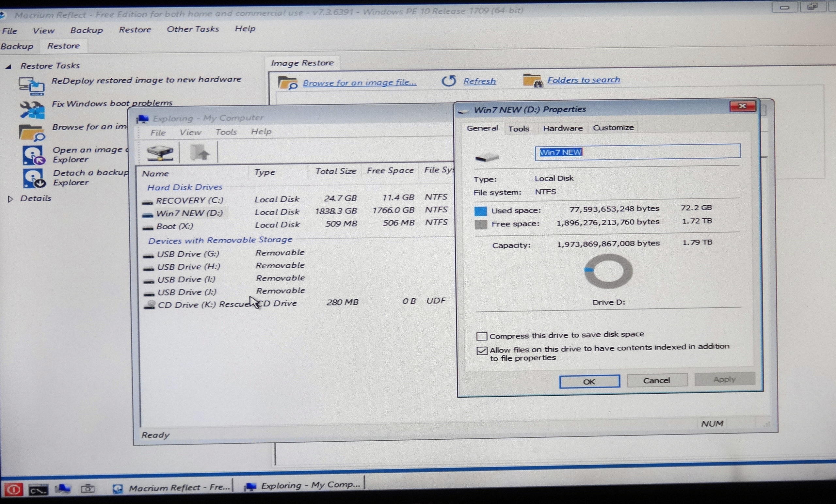Click the disk drives toolbar icon in Exploring window
Image resolution: width=836 pixels, height=504 pixels.
coord(160,153)
